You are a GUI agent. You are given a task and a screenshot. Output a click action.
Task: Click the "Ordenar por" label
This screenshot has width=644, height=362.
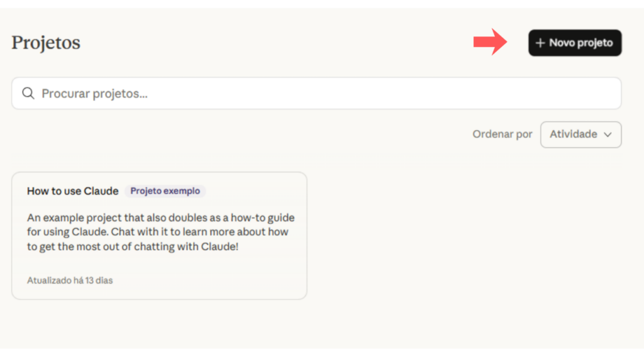point(502,134)
